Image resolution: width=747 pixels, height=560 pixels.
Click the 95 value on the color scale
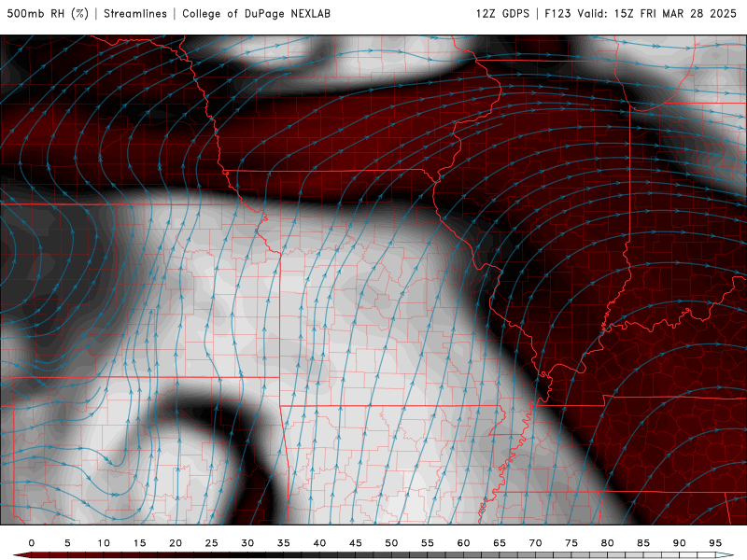pyautogui.click(x=715, y=543)
